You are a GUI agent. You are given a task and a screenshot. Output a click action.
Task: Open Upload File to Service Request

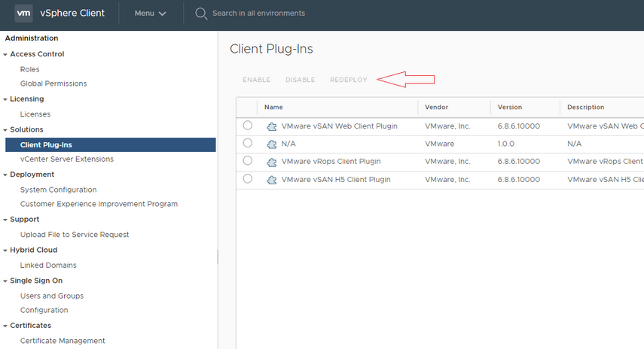coord(75,235)
